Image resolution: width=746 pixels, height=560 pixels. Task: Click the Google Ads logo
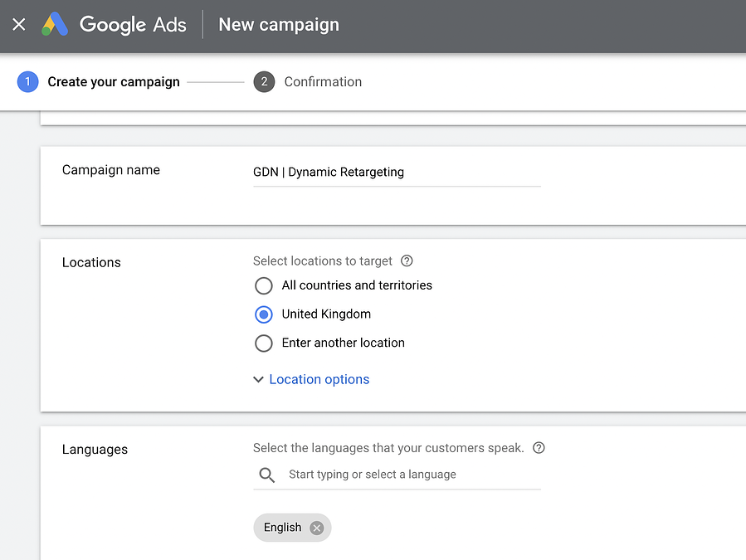click(115, 25)
